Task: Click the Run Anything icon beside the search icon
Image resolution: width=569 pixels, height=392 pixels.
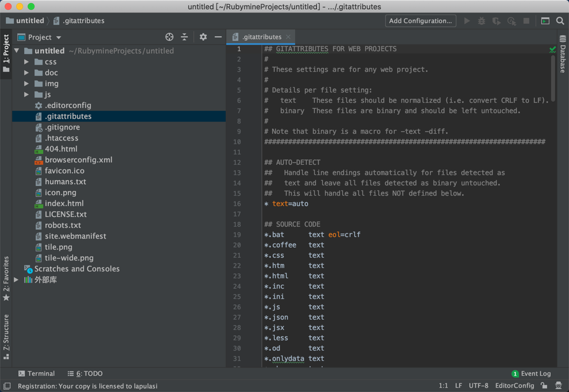Action: tap(545, 21)
